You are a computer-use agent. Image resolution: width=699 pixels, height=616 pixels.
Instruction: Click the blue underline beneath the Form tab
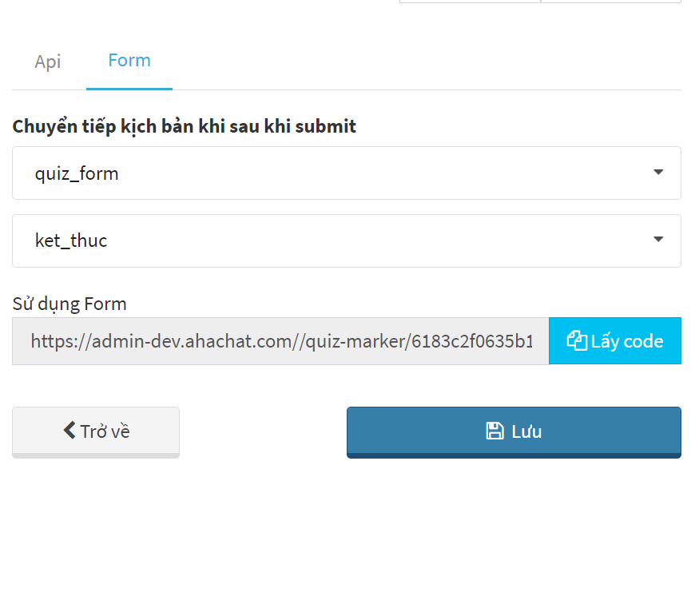click(x=129, y=89)
